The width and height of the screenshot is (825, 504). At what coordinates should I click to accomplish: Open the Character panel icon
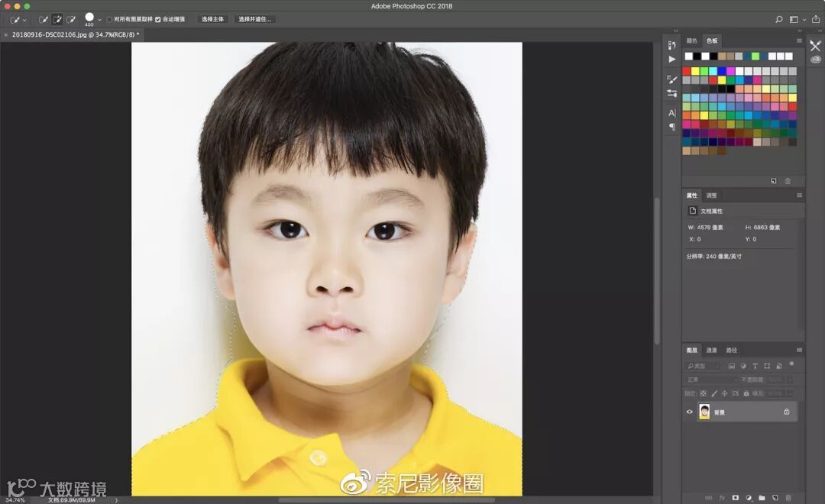coord(672,113)
